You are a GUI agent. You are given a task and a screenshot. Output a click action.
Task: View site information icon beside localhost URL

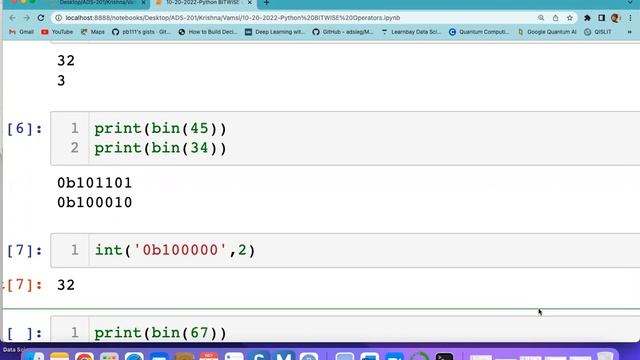[x=58, y=18]
